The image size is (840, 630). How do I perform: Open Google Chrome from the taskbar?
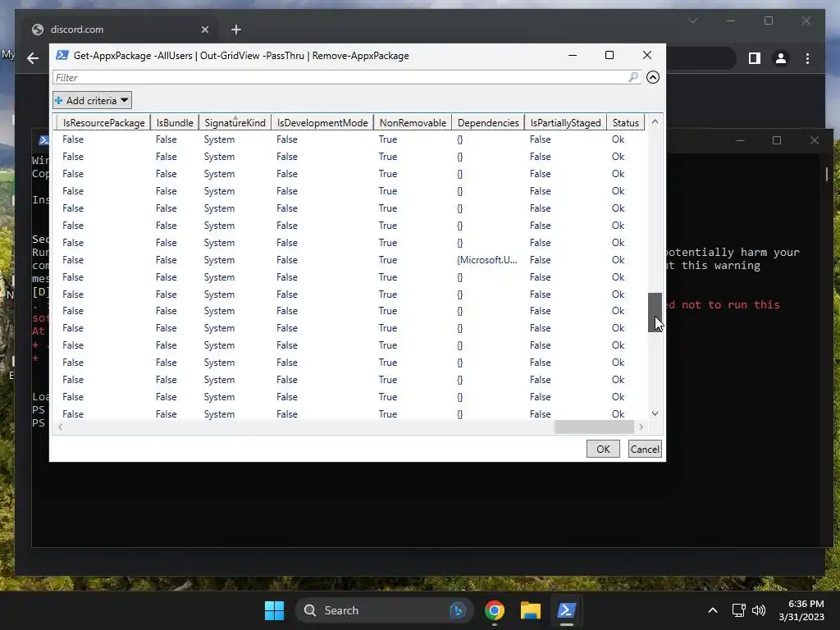click(x=495, y=610)
